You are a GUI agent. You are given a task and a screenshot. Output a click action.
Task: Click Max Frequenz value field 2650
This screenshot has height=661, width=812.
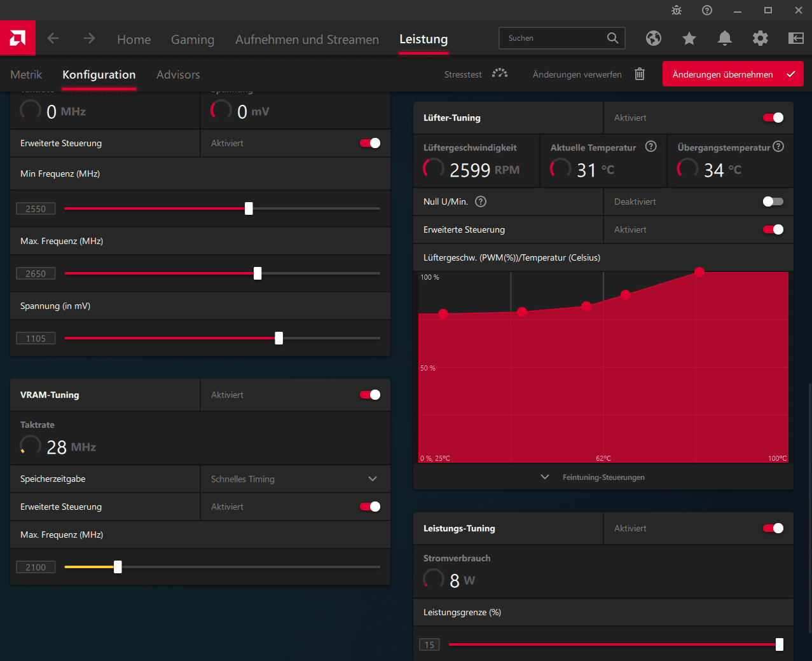coord(36,273)
